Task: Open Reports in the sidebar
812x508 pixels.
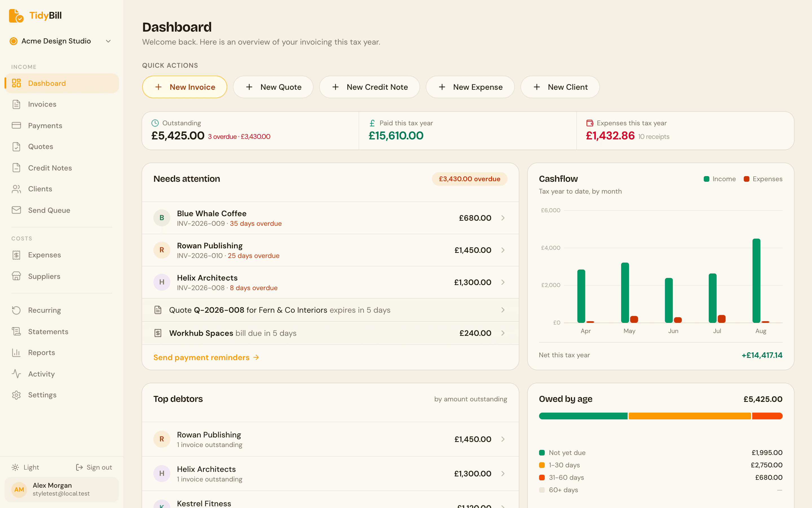Action: point(62,352)
